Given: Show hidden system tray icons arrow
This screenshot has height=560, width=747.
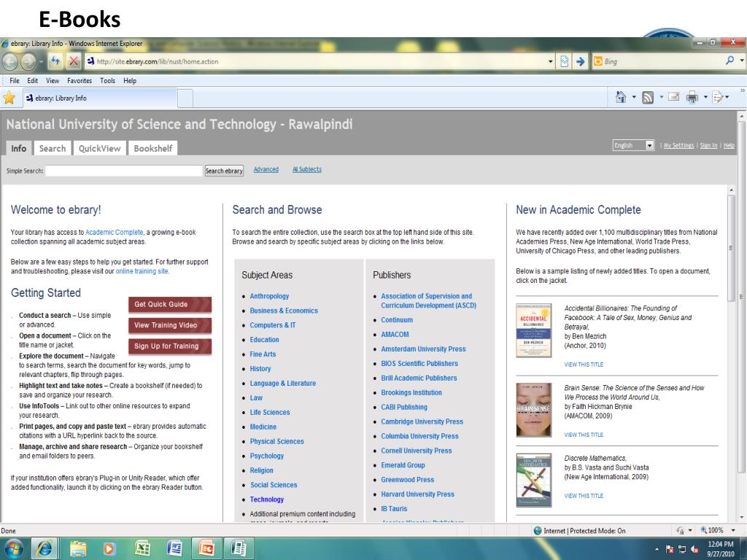Looking at the screenshot, I should pyautogui.click(x=657, y=549).
